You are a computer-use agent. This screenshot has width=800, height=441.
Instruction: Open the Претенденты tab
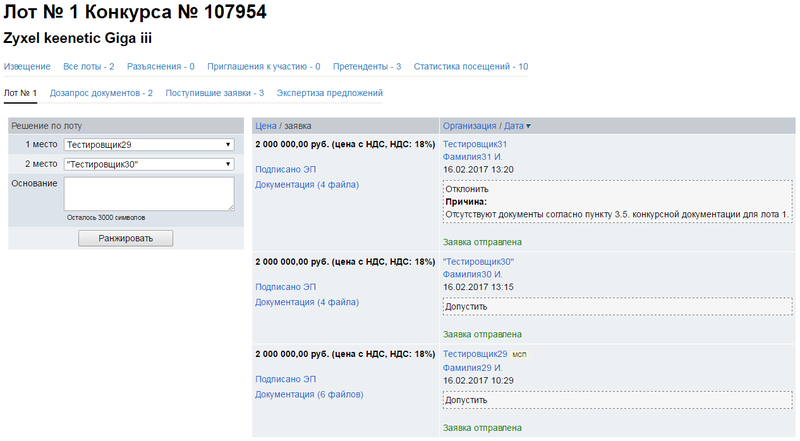(x=367, y=66)
